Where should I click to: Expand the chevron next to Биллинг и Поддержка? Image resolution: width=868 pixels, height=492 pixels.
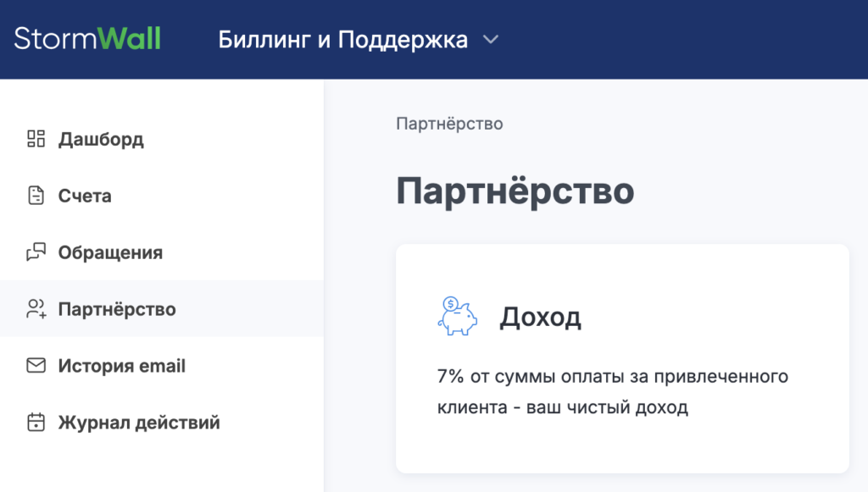pos(490,40)
